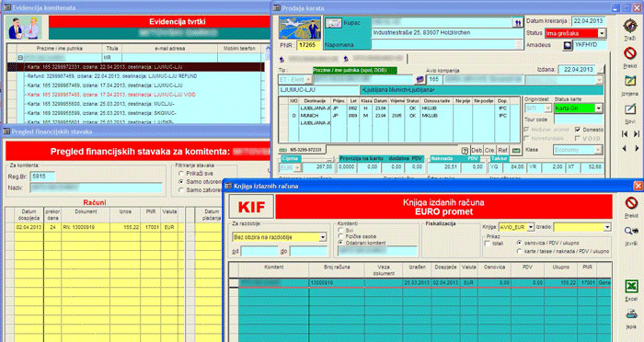Click the Tour code input field
This screenshot has height=342, width=644.
579,120
